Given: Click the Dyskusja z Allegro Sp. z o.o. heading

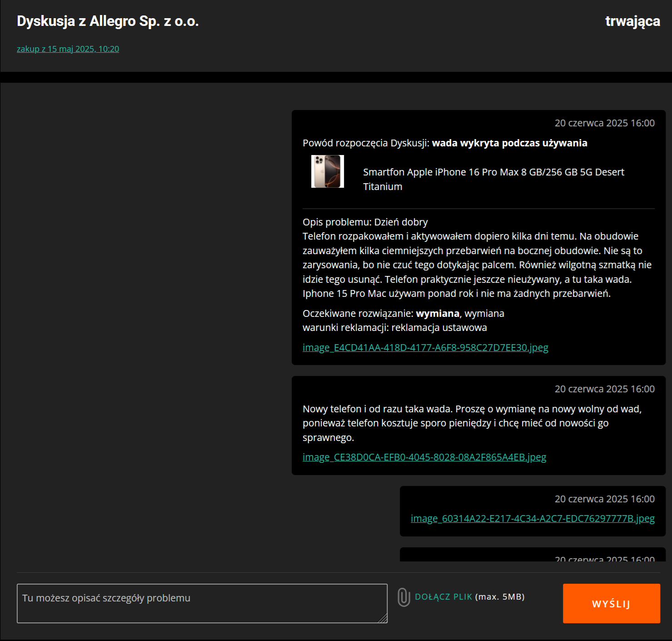Looking at the screenshot, I should (108, 21).
